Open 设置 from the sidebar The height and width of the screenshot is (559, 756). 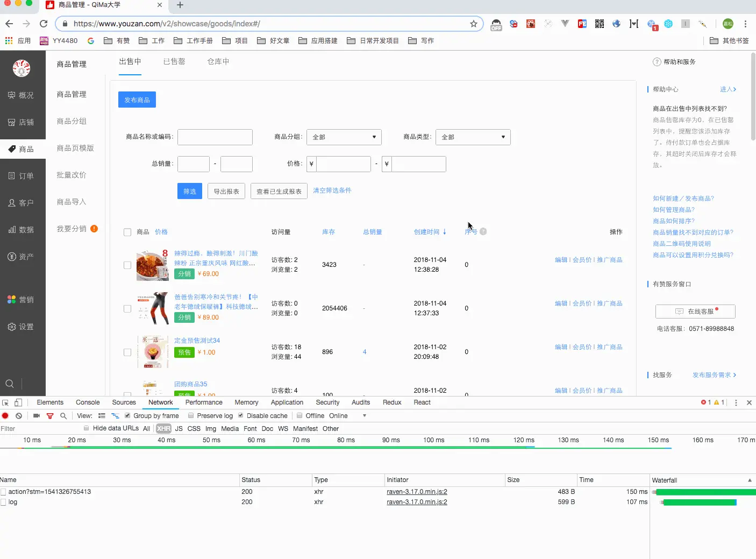pyautogui.click(x=22, y=327)
